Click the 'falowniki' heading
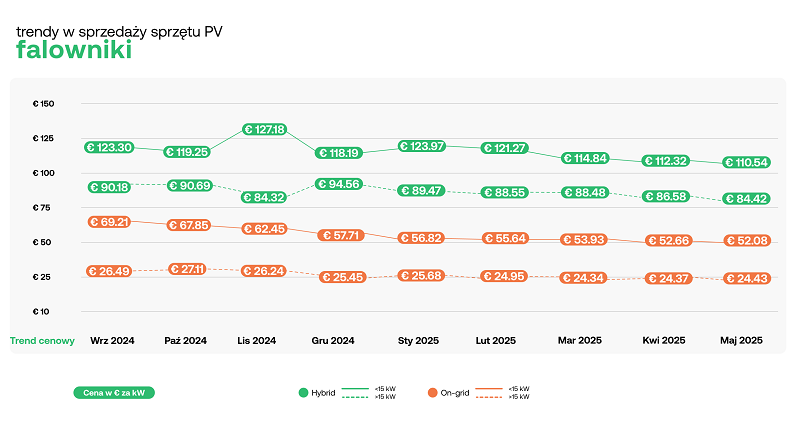Screen dimensions: 800x425 [x=74, y=50]
